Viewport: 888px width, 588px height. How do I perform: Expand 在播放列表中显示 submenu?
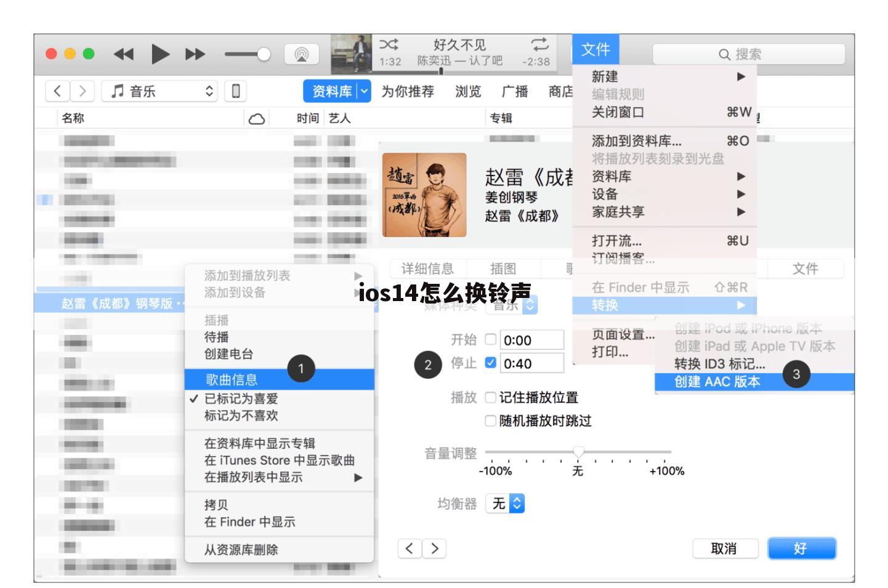pyautogui.click(x=280, y=477)
